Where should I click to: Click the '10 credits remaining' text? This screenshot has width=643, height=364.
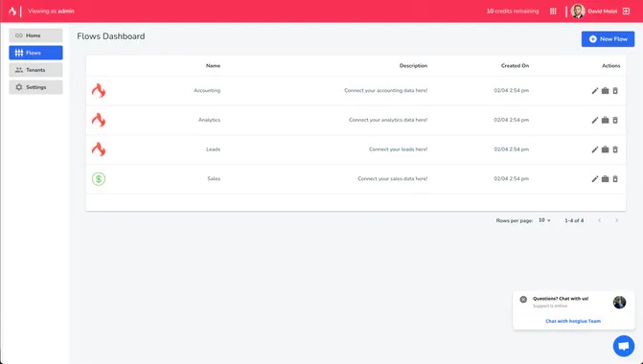513,11
